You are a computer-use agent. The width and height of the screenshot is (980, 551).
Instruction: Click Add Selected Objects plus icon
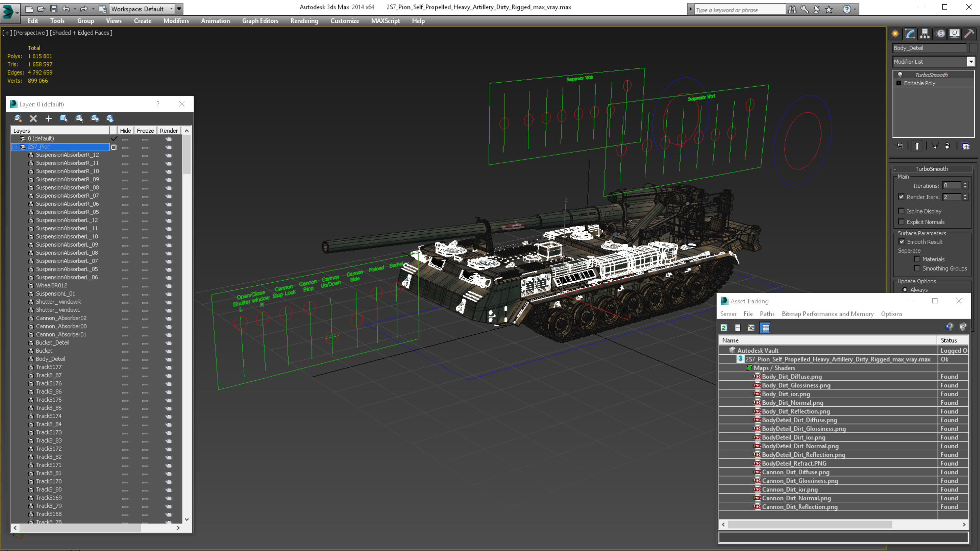tap(48, 119)
